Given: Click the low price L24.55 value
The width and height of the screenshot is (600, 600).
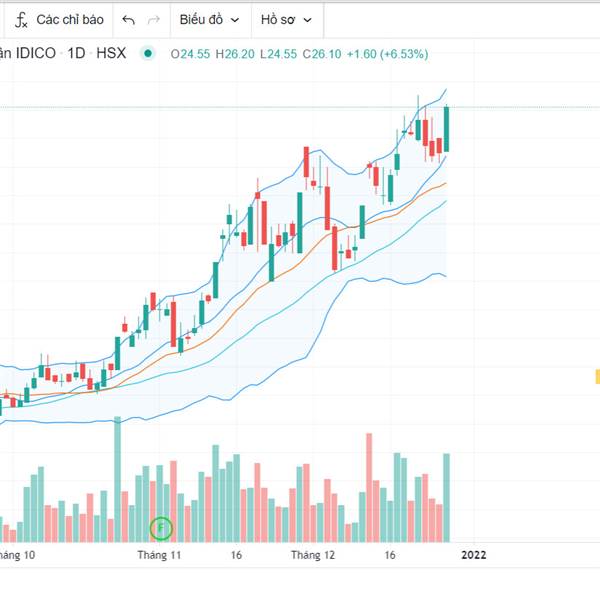Looking at the screenshot, I should click(x=278, y=54).
